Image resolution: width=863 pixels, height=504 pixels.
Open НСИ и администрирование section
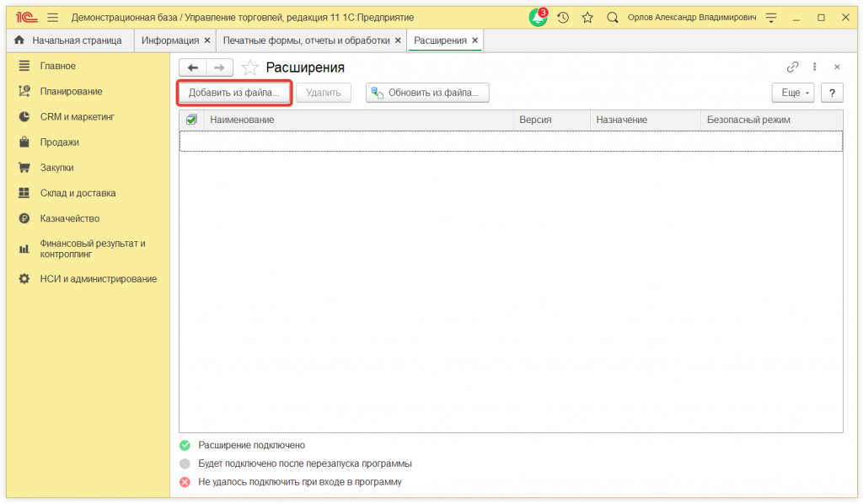(98, 279)
